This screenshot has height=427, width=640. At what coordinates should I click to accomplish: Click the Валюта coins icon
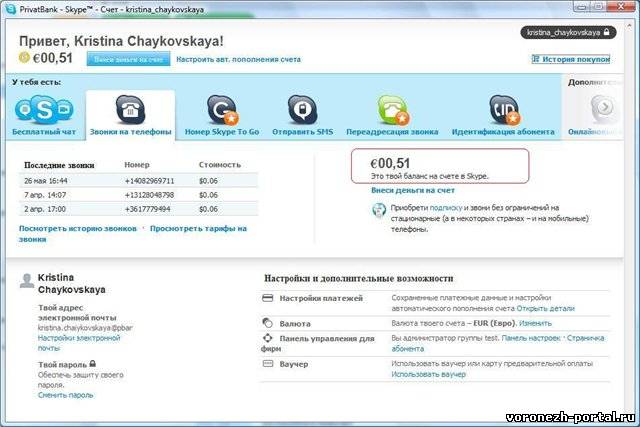[267, 322]
